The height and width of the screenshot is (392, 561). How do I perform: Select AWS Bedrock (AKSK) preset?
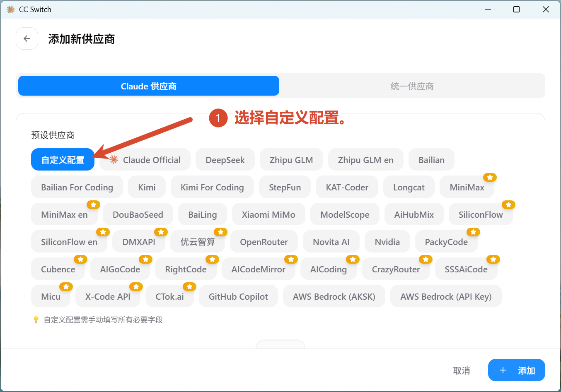coord(334,296)
